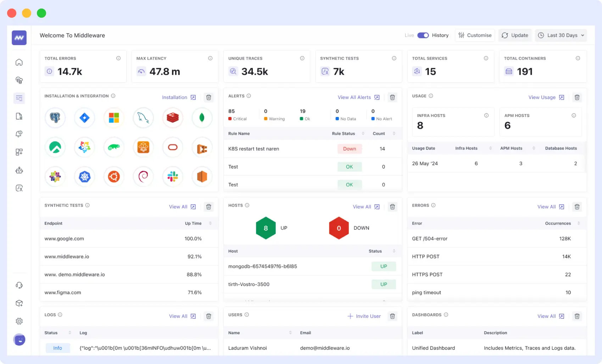Click the Slack integration icon
This screenshot has width=602, height=364.
tap(173, 177)
